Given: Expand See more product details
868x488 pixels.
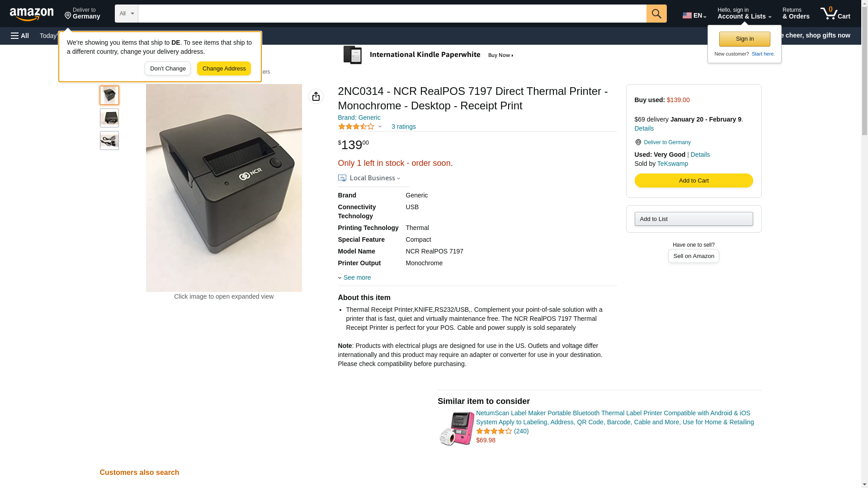Looking at the screenshot, I should 356,277.
